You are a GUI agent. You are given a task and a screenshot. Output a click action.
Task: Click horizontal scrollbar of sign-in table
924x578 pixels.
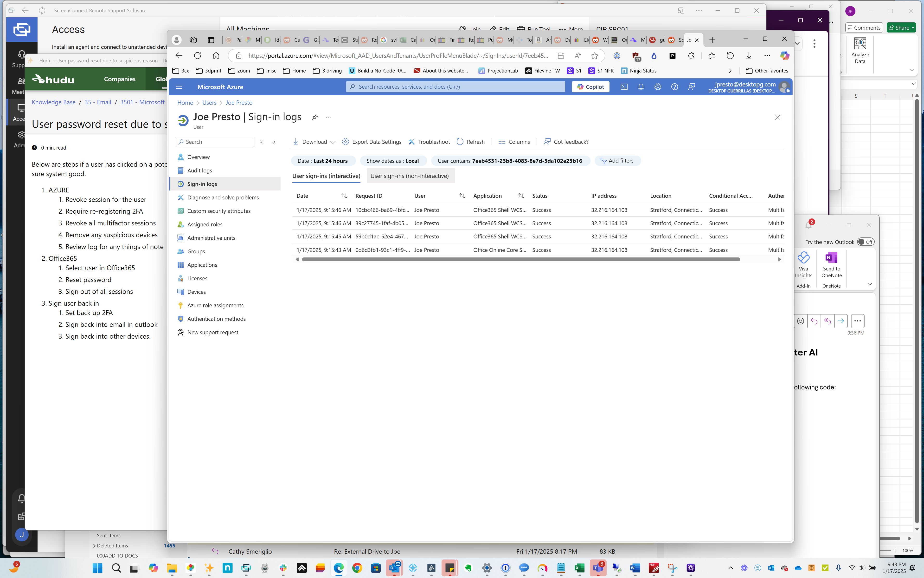[x=521, y=260]
